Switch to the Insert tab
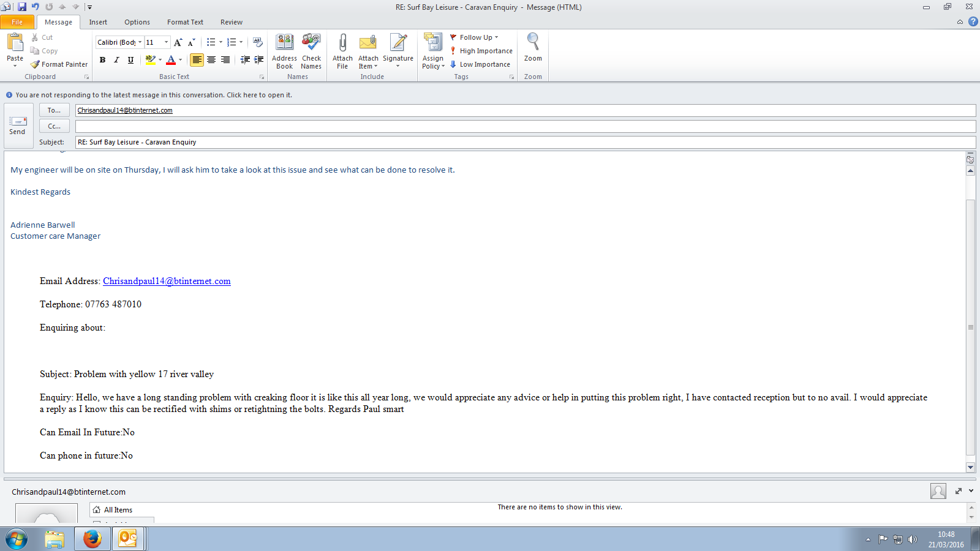980x551 pixels. pyautogui.click(x=98, y=22)
